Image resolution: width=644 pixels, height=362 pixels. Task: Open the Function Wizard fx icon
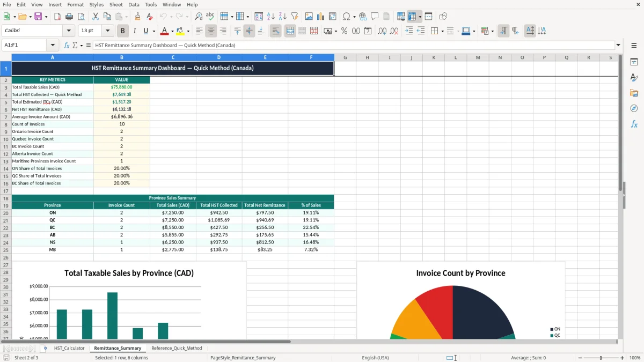click(x=67, y=45)
